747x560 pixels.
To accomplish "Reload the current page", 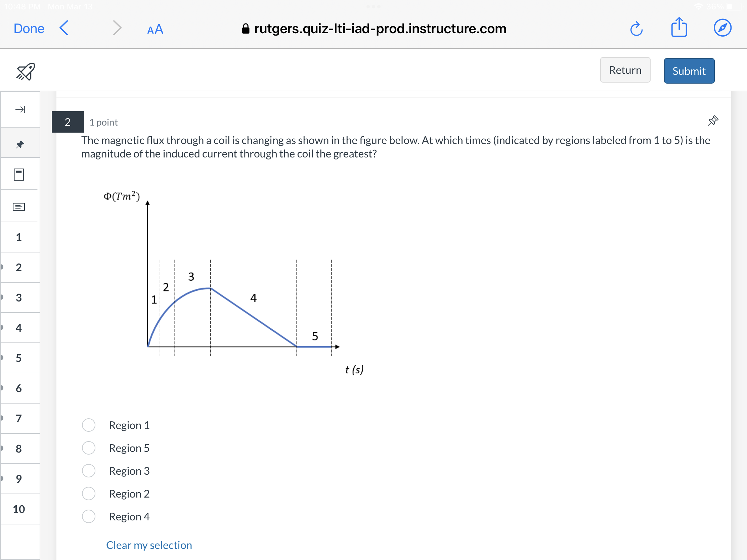I will click(637, 28).
